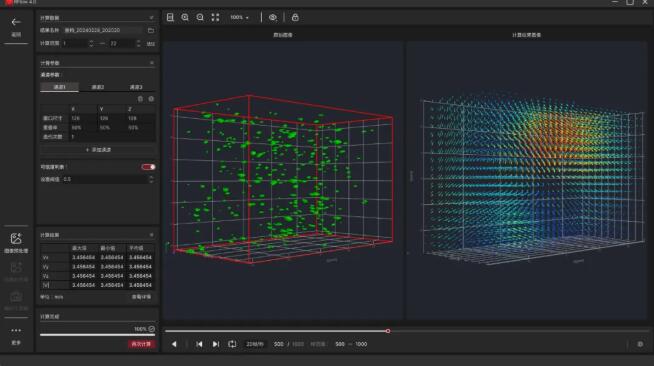Browse folder icon next to result name
This screenshot has height=366, width=654.
pyautogui.click(x=151, y=30)
